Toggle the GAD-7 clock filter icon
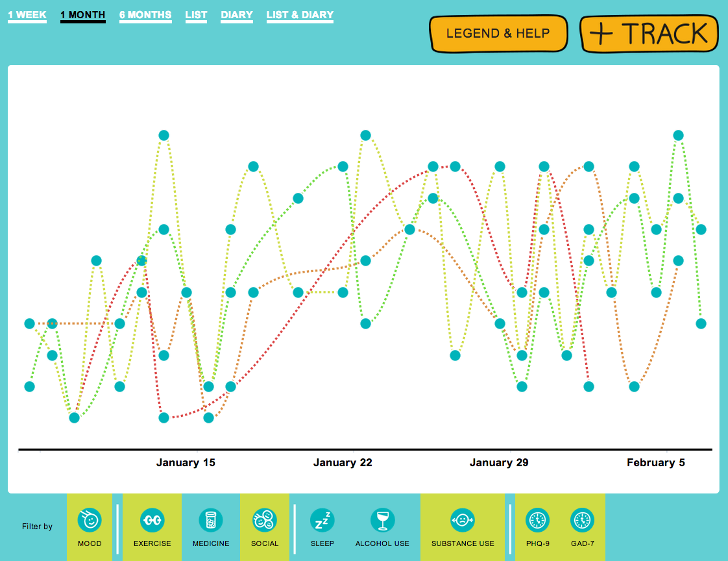 [x=582, y=520]
